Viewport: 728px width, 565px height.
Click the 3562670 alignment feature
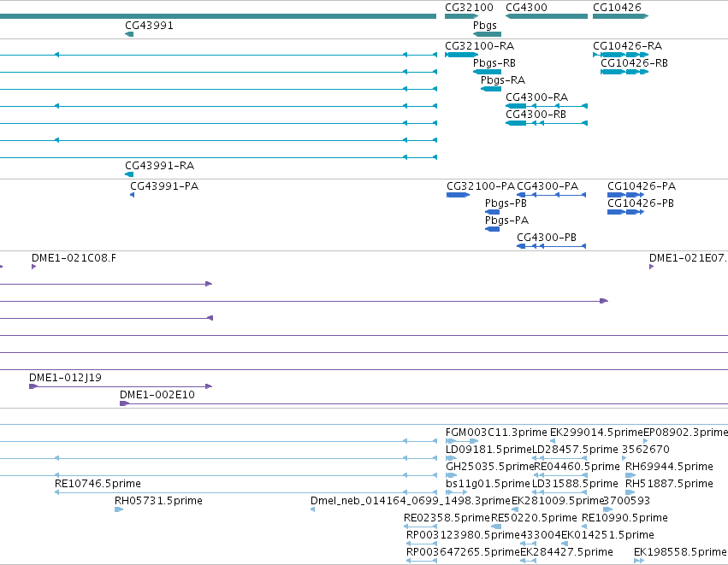[624, 458]
